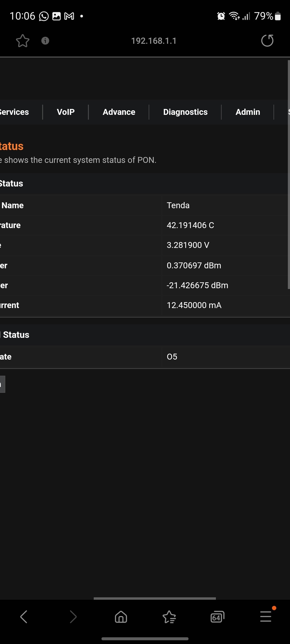Open the Advance tab
Screen dimensions: 290x644
[x=119, y=112]
